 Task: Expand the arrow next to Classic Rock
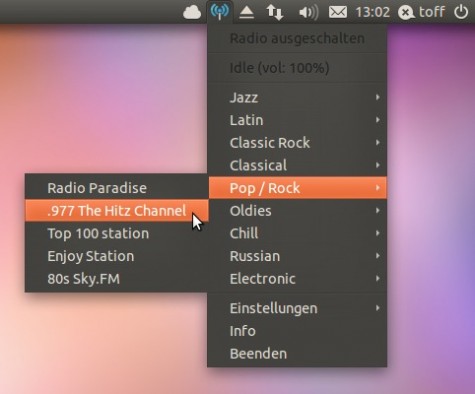point(378,143)
